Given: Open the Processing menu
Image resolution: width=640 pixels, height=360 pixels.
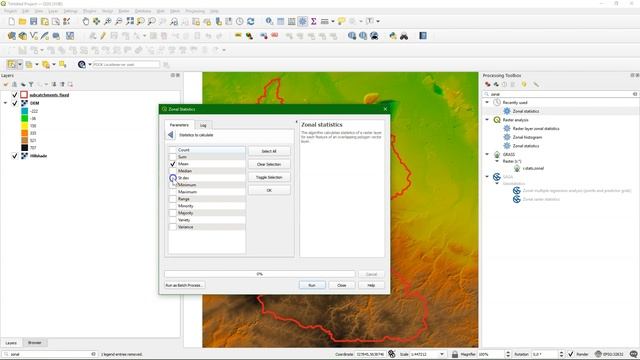Looking at the screenshot, I should click(x=195, y=11).
